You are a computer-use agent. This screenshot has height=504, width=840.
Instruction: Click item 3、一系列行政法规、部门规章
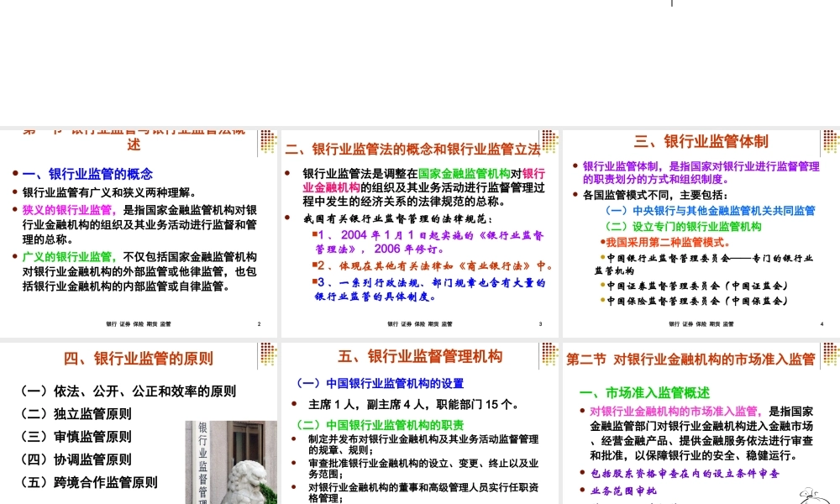(x=428, y=289)
